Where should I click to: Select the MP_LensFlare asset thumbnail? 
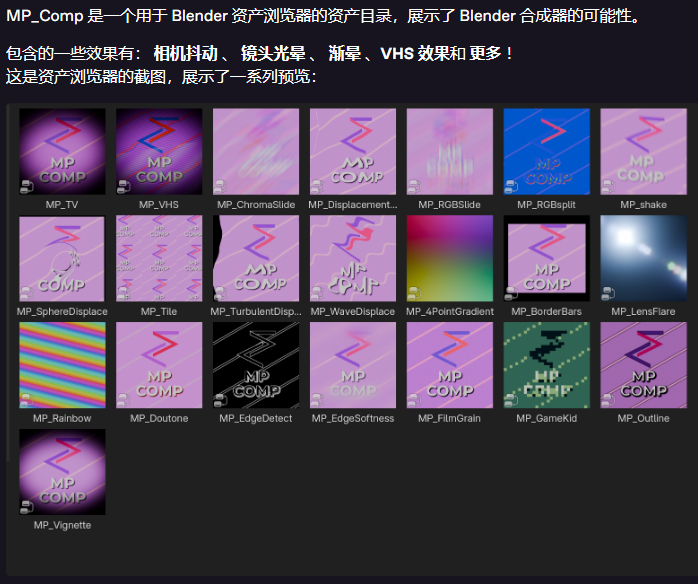coord(643,258)
